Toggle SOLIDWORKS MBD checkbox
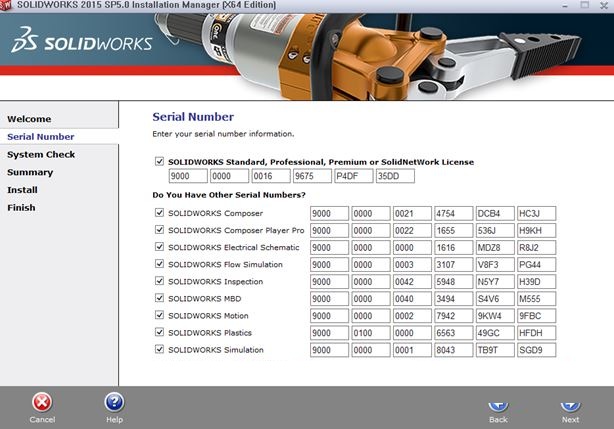 [159, 298]
